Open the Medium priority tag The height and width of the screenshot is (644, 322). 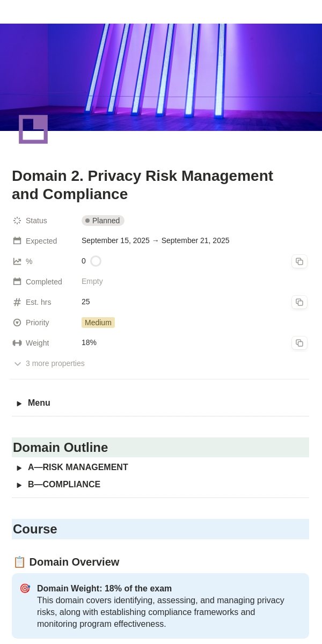(98, 323)
